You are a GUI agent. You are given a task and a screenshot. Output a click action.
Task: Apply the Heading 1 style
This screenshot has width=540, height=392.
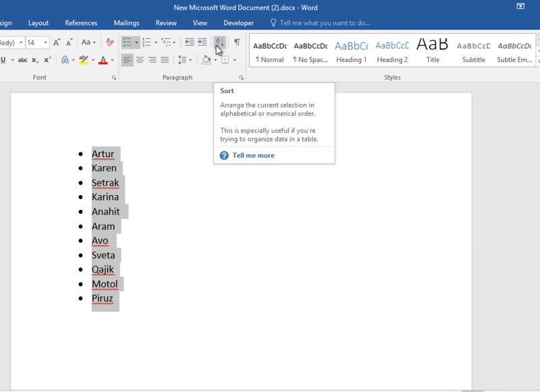351,51
